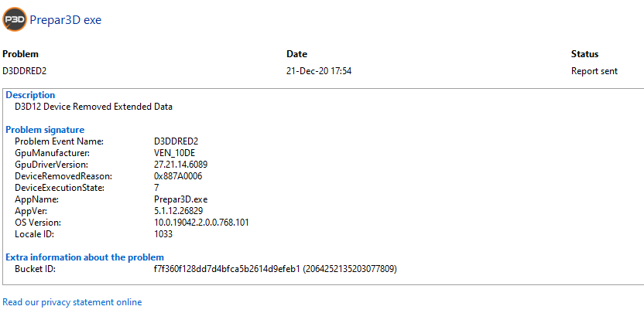Click the OS Version value text
This screenshot has height=313, width=644.
pyautogui.click(x=201, y=223)
